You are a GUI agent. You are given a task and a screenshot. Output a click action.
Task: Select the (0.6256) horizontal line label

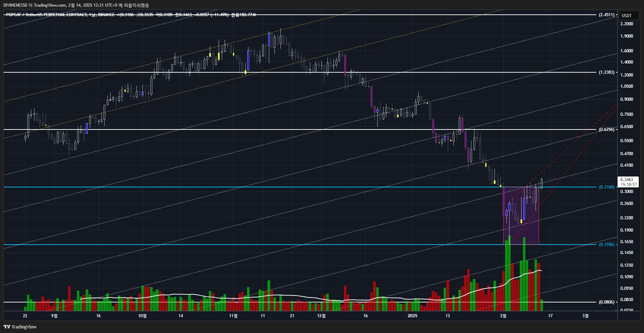pyautogui.click(x=606, y=129)
